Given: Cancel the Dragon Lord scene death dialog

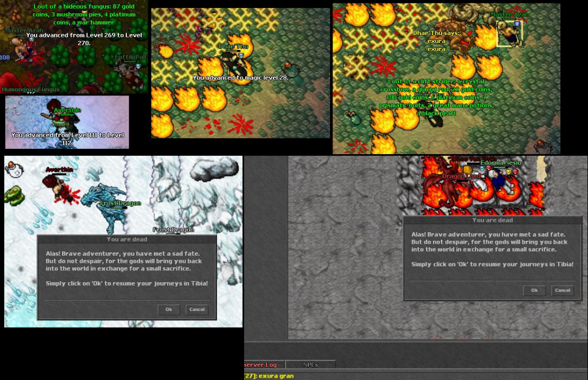Looking at the screenshot, I should point(563,290).
